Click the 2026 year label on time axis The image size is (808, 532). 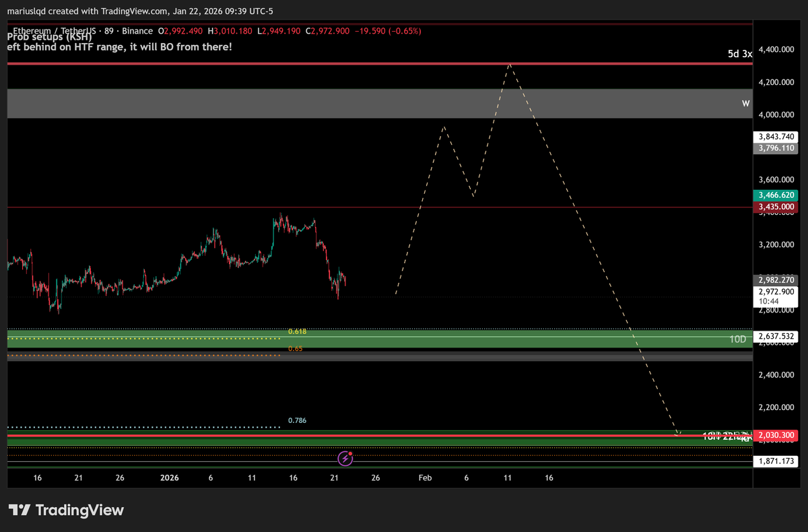[170, 478]
